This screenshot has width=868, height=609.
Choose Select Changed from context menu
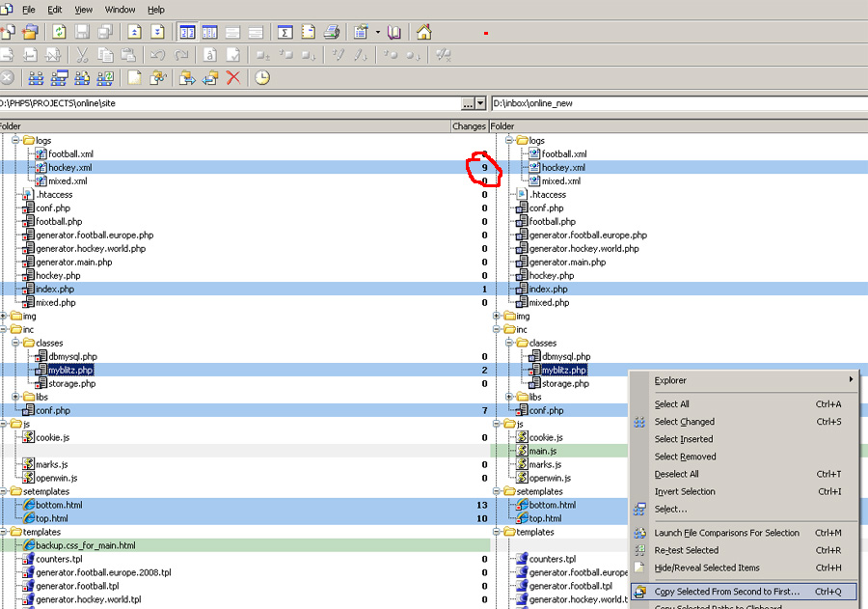coord(685,422)
